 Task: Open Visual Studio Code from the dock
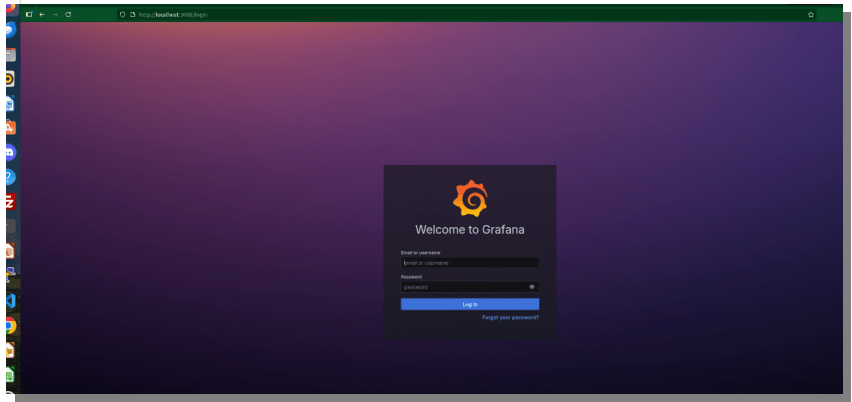pos(10,300)
